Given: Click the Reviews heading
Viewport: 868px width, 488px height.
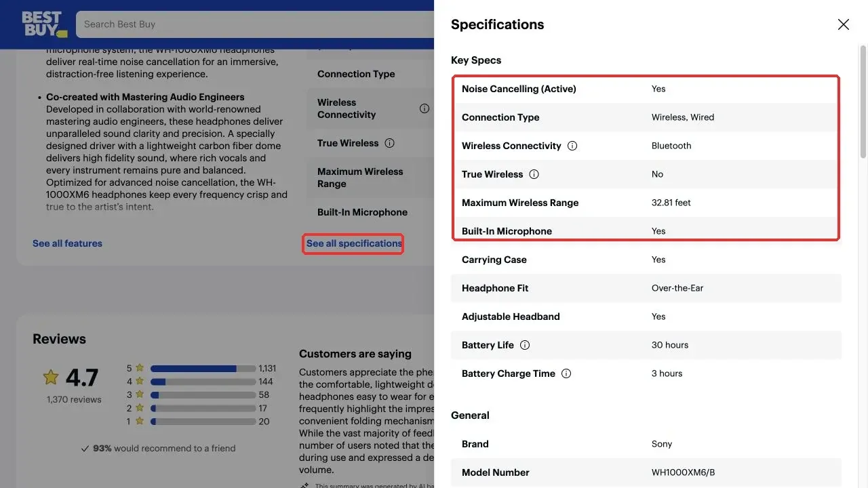Looking at the screenshot, I should (59, 339).
